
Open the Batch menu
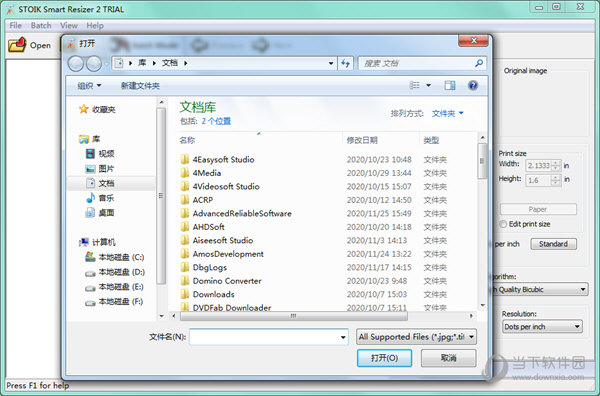coord(41,26)
